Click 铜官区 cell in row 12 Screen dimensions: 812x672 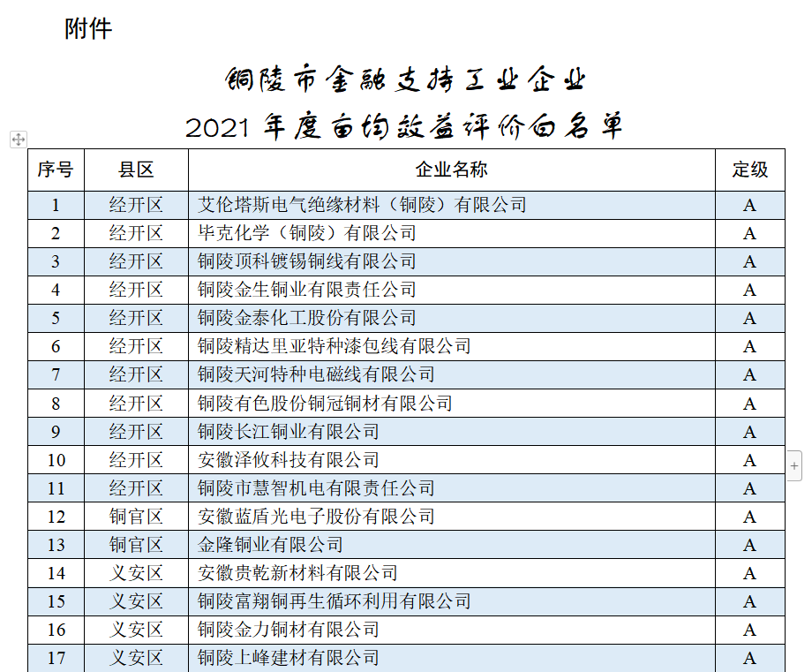(136, 517)
